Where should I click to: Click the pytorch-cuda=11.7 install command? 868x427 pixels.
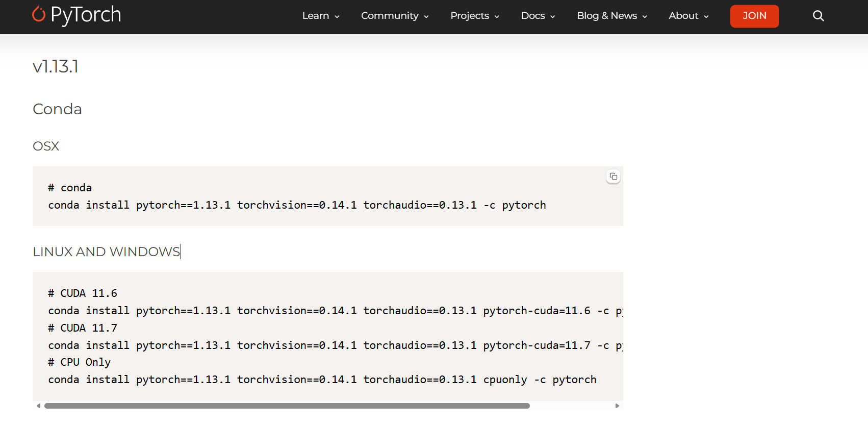[x=336, y=345]
